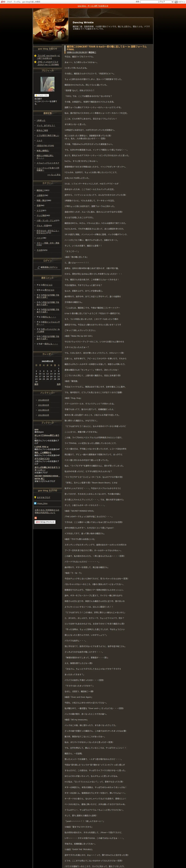Open the 笑っていいとも！＆プロ野球 comment link

[x=48, y=330]
